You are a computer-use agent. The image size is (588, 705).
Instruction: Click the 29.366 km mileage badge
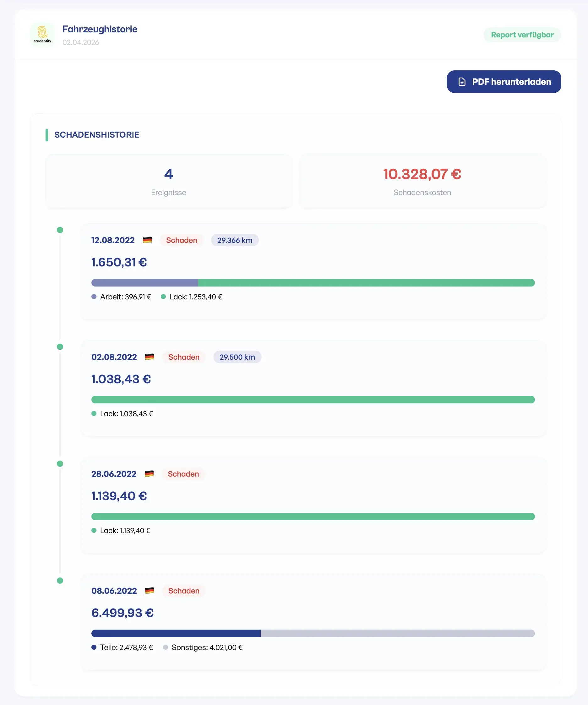click(235, 240)
